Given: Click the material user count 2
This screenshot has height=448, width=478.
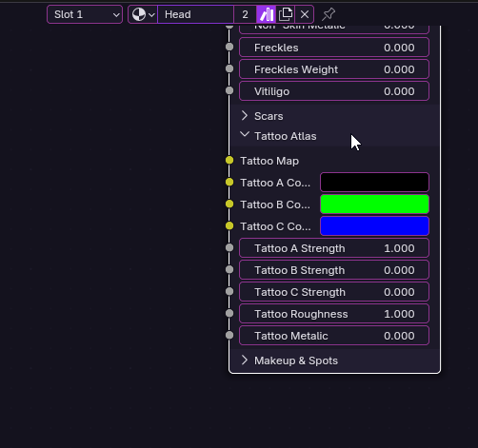Looking at the screenshot, I should click(245, 14).
